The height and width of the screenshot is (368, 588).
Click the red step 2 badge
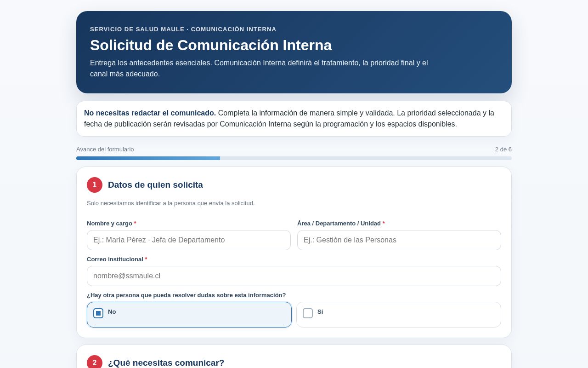coord(95,362)
